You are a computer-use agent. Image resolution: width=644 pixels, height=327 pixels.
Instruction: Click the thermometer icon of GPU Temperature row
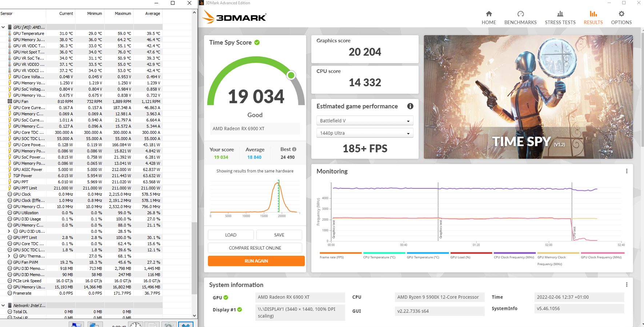click(x=10, y=33)
